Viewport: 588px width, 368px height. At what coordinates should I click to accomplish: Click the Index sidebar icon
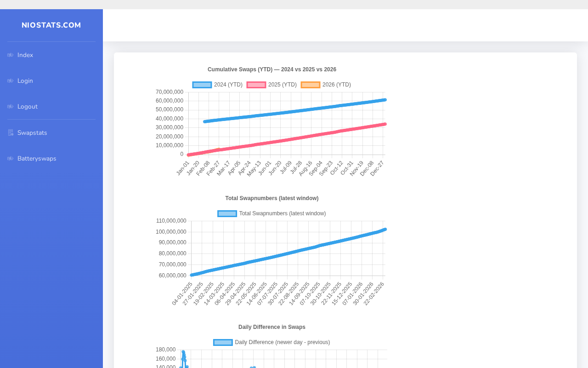pos(10,55)
